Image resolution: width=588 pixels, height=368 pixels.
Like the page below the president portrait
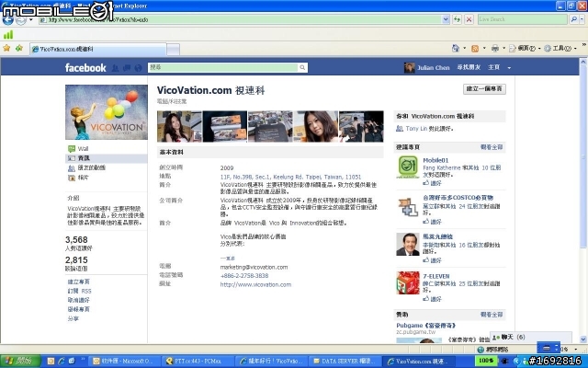pos(432,260)
